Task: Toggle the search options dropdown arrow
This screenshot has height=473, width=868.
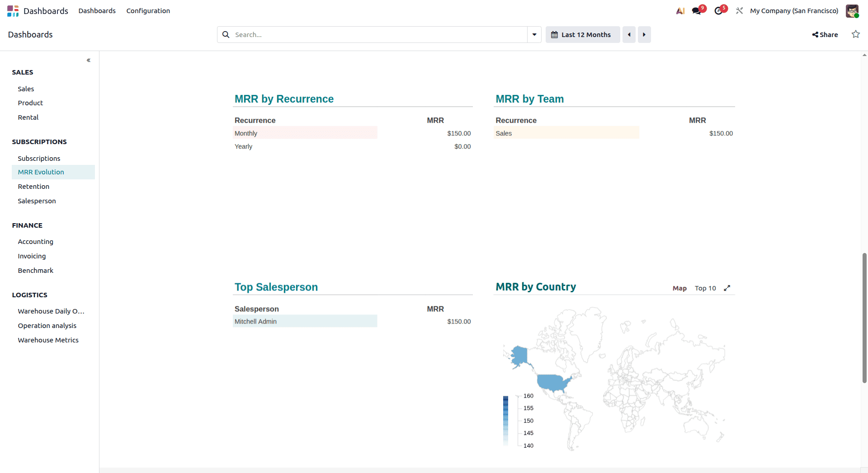Action: pyautogui.click(x=534, y=35)
